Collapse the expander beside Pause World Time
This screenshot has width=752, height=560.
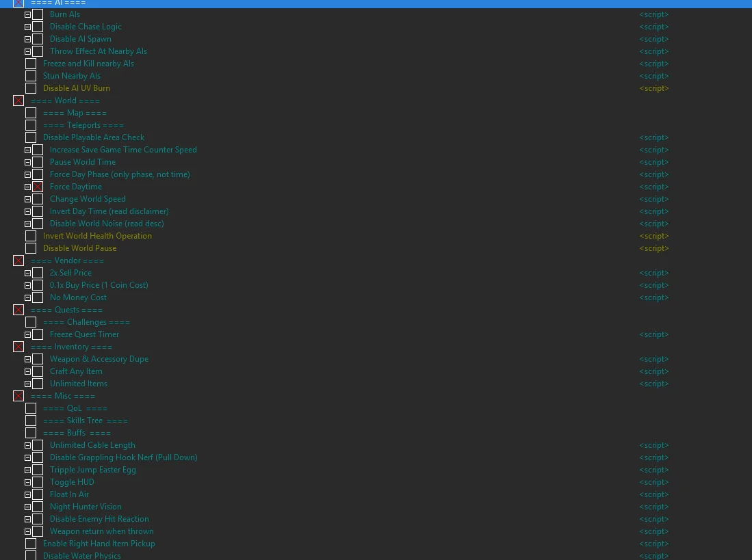[x=27, y=162]
